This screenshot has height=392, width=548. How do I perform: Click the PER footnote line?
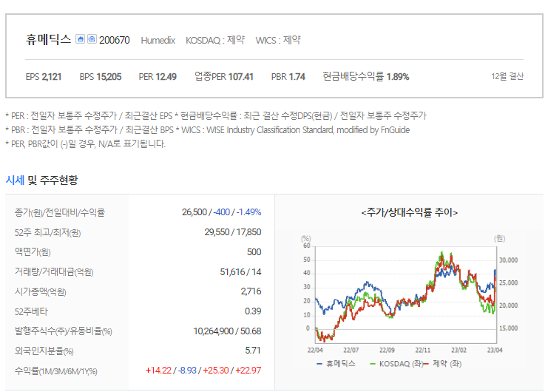click(216, 115)
